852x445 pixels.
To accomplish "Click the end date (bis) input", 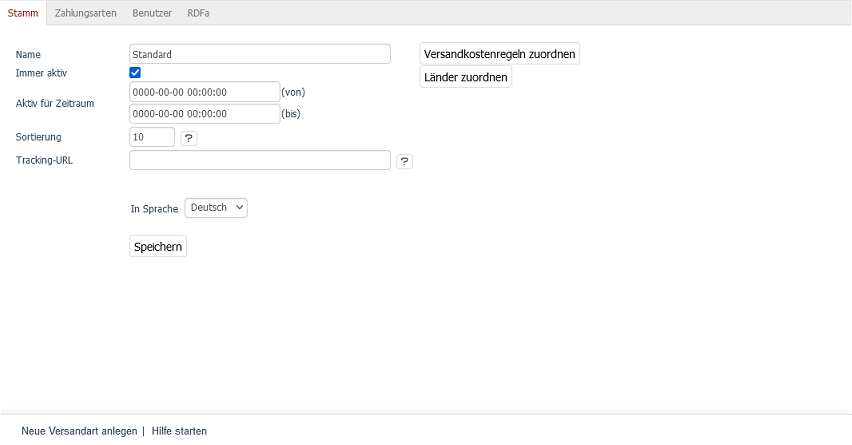I will 204,114.
